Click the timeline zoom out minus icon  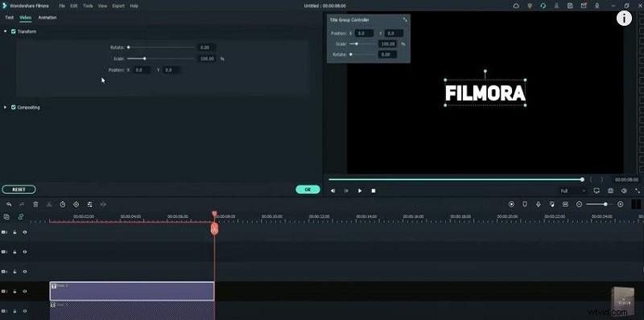(579, 204)
